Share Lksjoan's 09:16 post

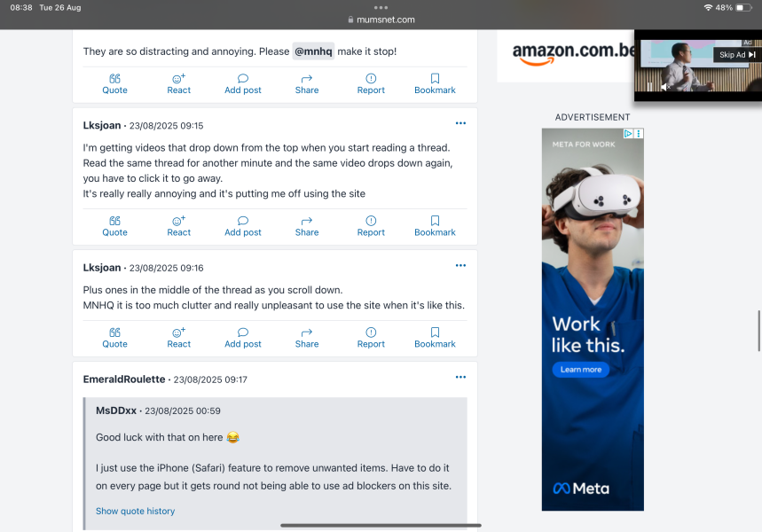[x=307, y=338]
